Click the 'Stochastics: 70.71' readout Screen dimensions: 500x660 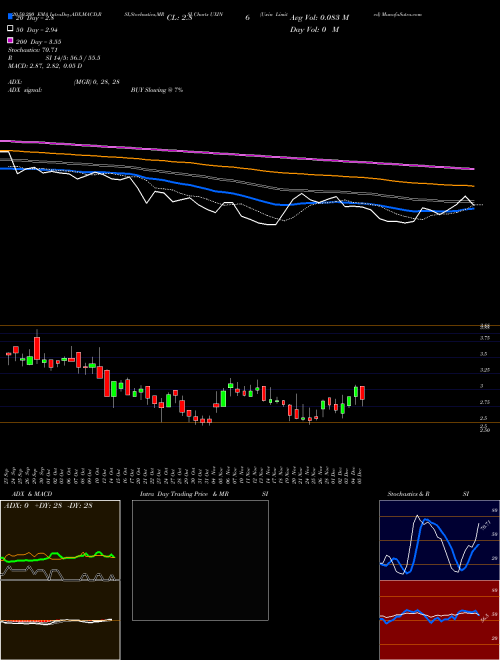[32, 50]
